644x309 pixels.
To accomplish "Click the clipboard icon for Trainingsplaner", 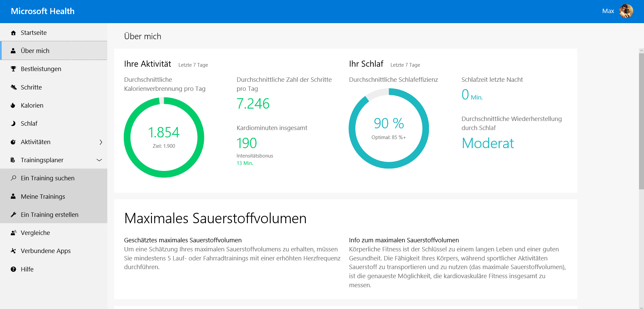I will pos(13,160).
